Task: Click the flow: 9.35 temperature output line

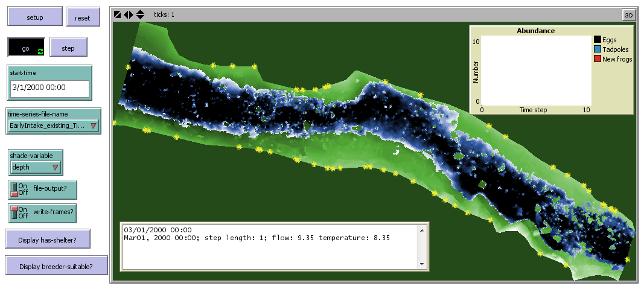Action: 257,237
